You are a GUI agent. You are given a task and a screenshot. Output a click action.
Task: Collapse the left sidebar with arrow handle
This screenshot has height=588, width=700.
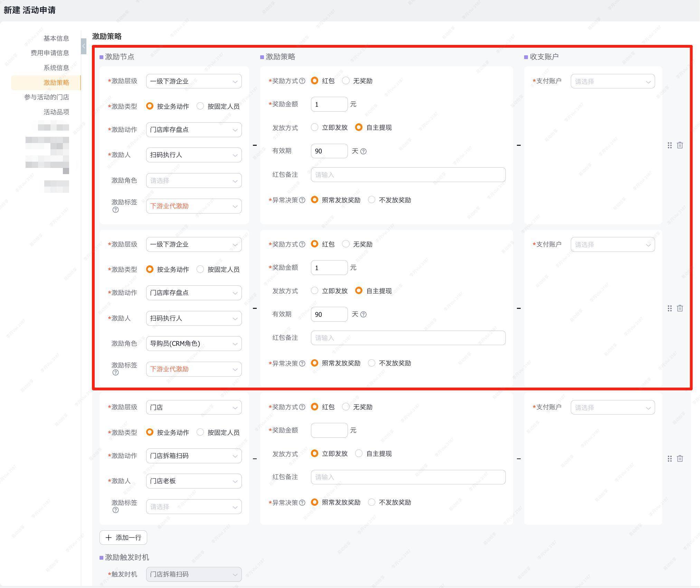coord(84,46)
